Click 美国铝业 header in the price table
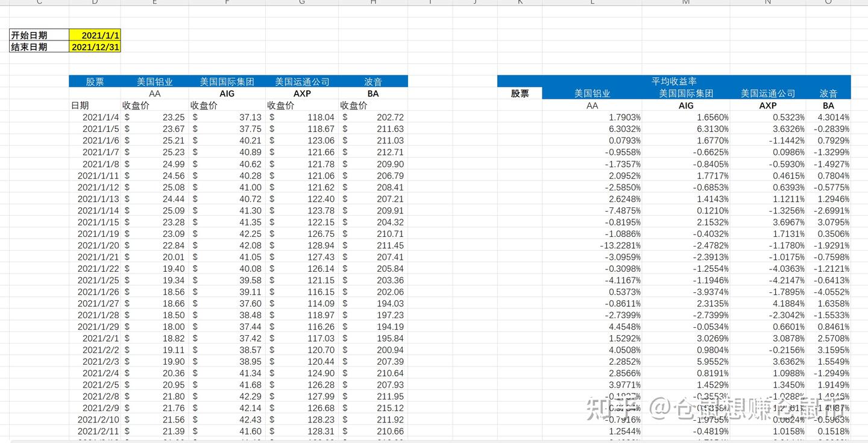 (154, 81)
